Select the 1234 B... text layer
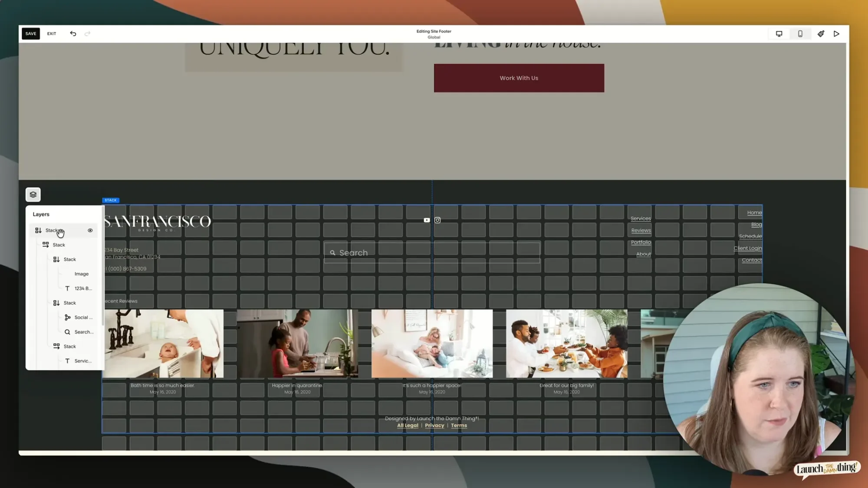Image resolution: width=868 pixels, height=488 pixels. (x=79, y=288)
